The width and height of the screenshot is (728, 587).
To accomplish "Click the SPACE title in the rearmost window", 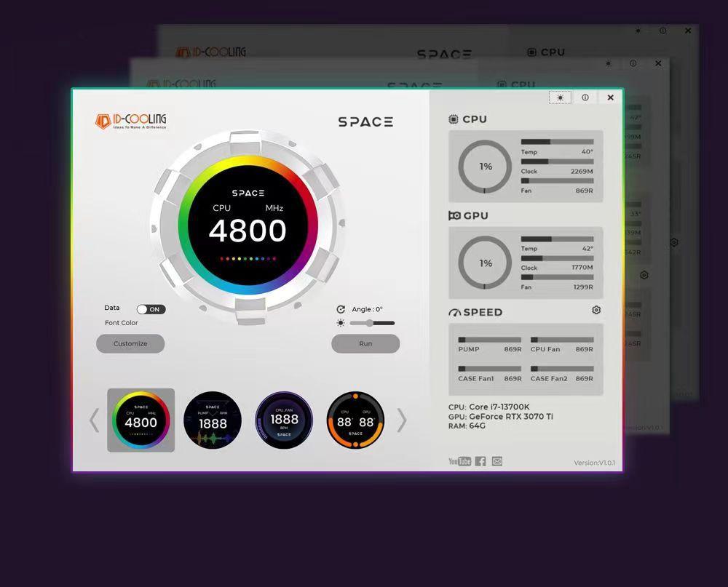I will [444, 55].
